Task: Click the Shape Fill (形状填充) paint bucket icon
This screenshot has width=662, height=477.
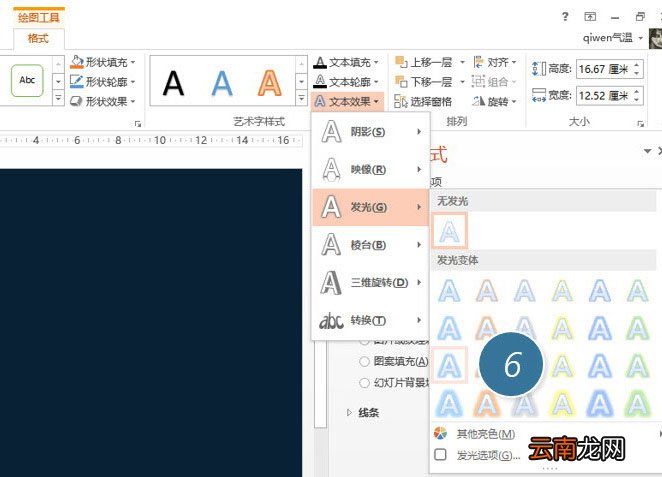Action: tap(77, 62)
